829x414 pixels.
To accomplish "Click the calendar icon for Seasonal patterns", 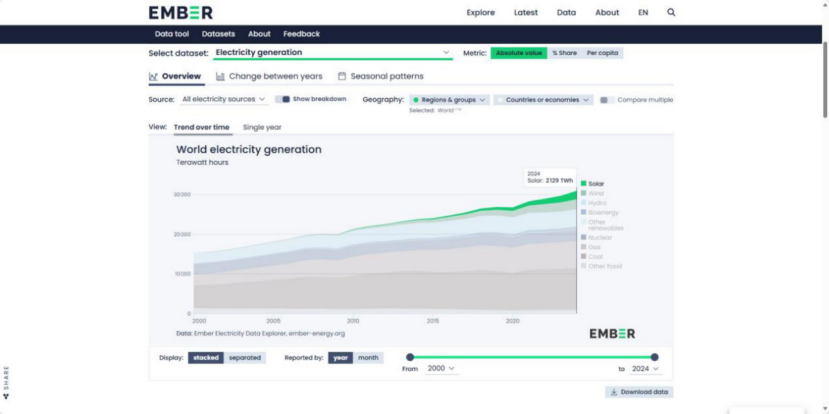I will click(x=342, y=76).
